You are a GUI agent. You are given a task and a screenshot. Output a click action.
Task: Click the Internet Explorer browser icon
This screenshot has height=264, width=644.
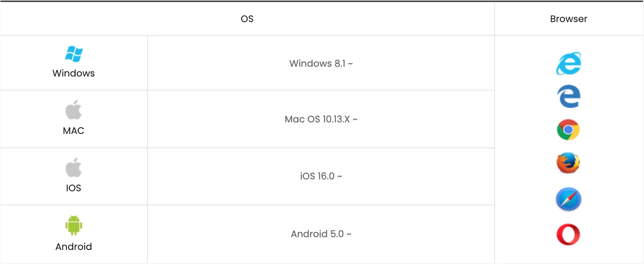[568, 64]
